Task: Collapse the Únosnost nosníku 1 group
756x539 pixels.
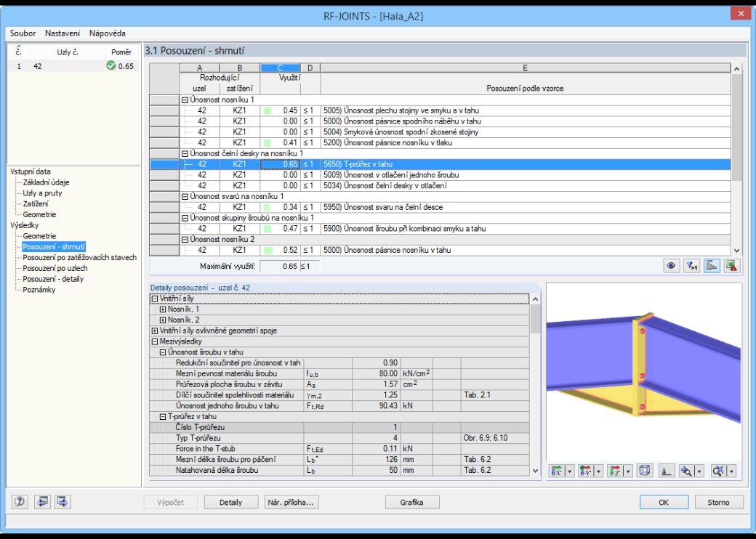Action: pos(185,100)
